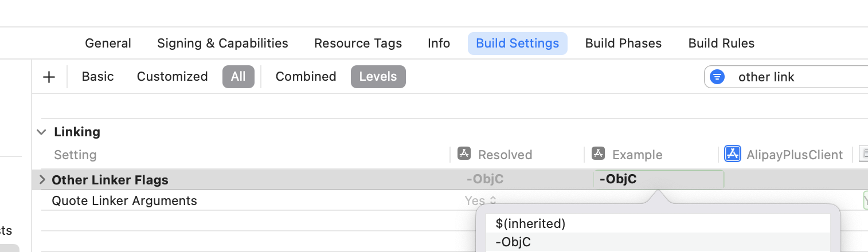Viewport: 868px width, 252px height.
Task: Click the filter icon in search field
Action: [x=717, y=77]
